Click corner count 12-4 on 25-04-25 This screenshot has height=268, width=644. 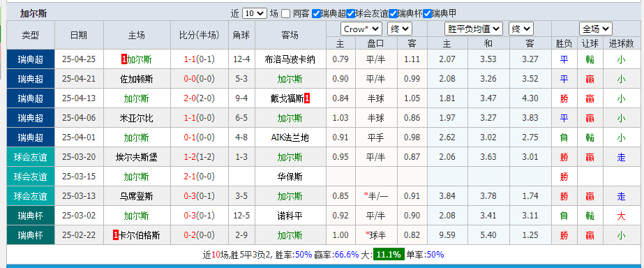[x=241, y=59]
